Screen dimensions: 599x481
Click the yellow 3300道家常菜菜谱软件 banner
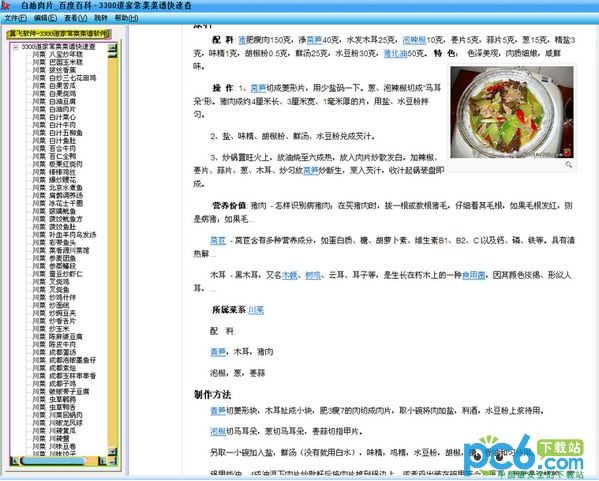click(x=58, y=34)
